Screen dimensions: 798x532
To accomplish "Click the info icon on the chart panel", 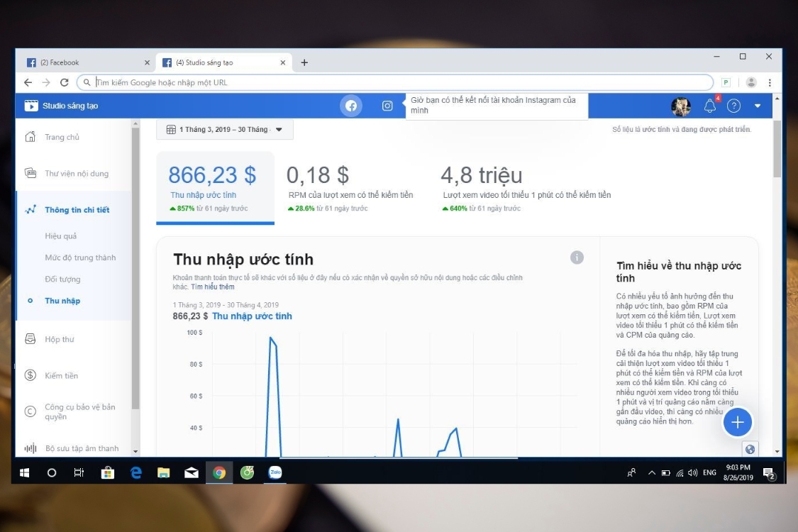I will click(x=577, y=257).
